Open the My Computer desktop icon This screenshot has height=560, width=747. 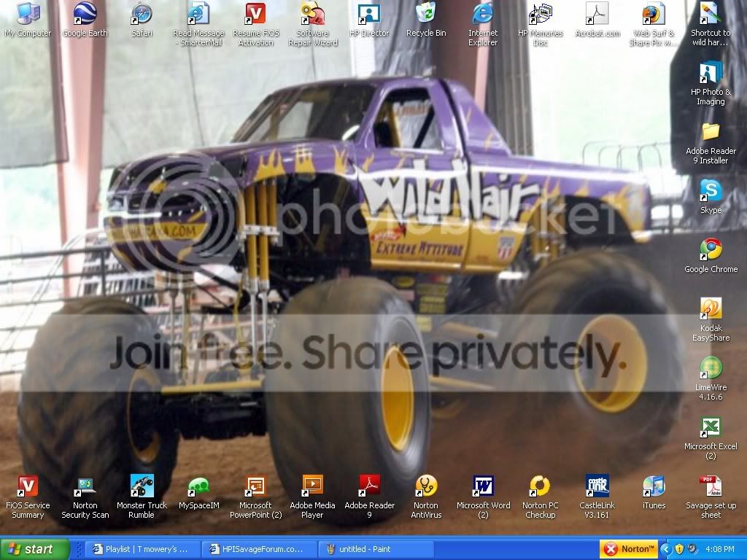[28, 20]
